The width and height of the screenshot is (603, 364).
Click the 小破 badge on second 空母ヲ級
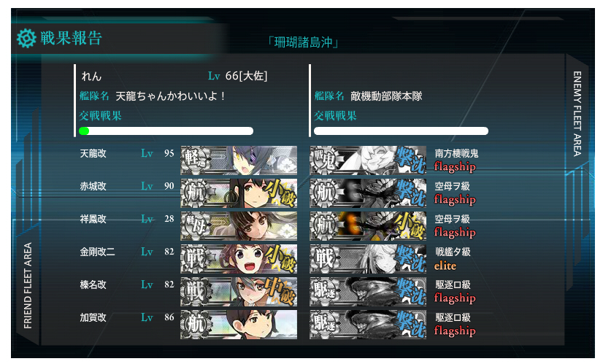(x=411, y=225)
